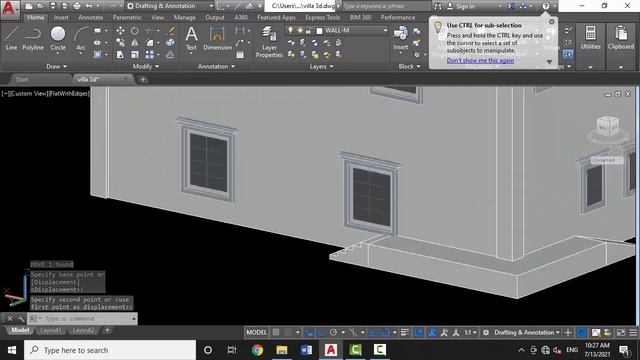Close the CTRL sub-selection tip
The image size is (640, 360).
[x=551, y=21]
